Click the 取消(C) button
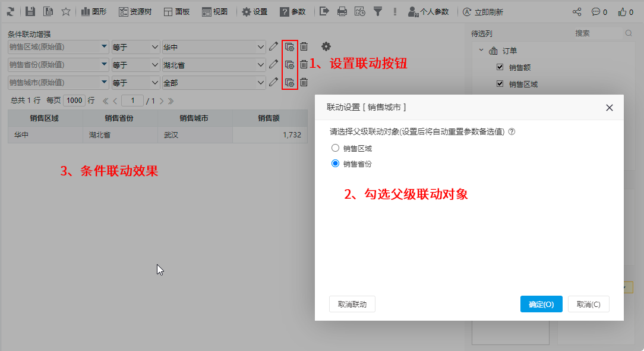The image size is (644, 351). click(x=588, y=304)
